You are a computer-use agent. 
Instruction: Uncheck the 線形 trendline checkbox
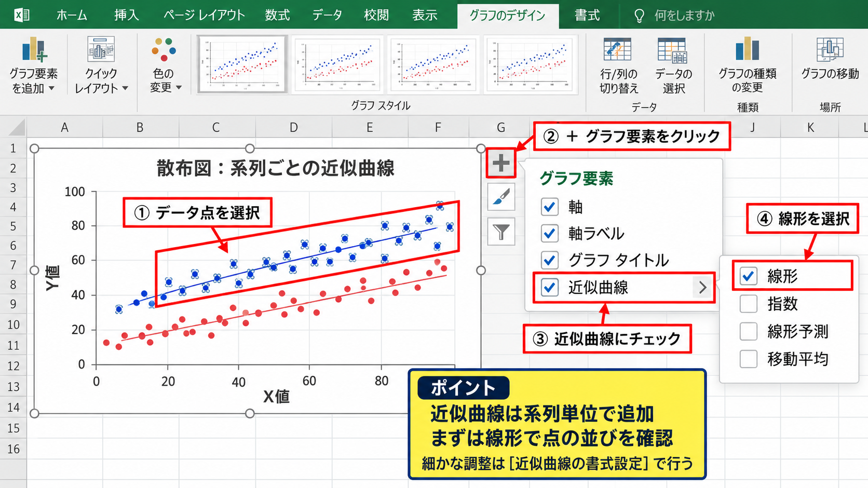pos(749,276)
